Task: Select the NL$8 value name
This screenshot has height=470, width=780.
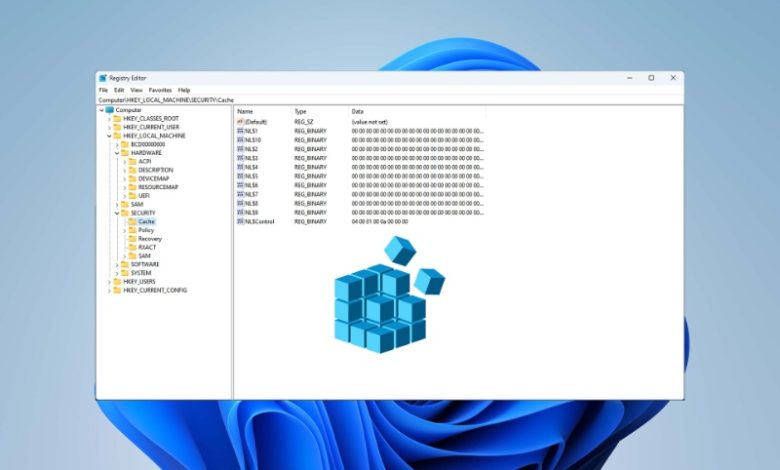Action: (x=251, y=203)
